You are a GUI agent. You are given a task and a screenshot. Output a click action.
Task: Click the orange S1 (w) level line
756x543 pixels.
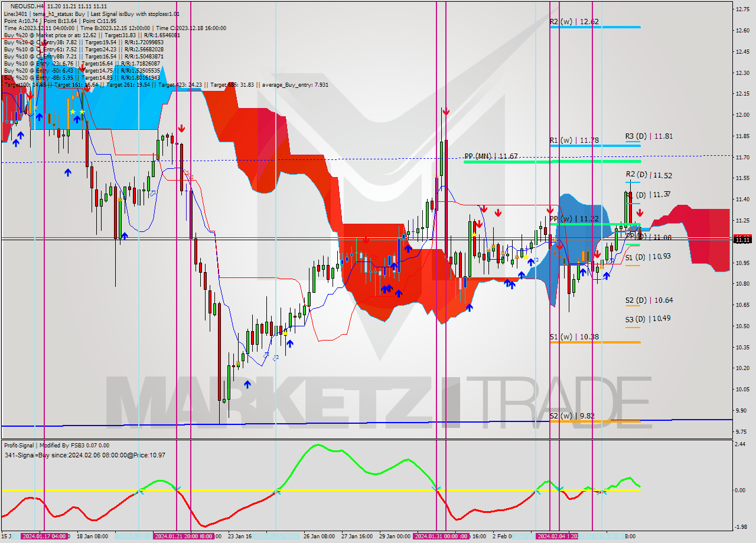tap(595, 342)
